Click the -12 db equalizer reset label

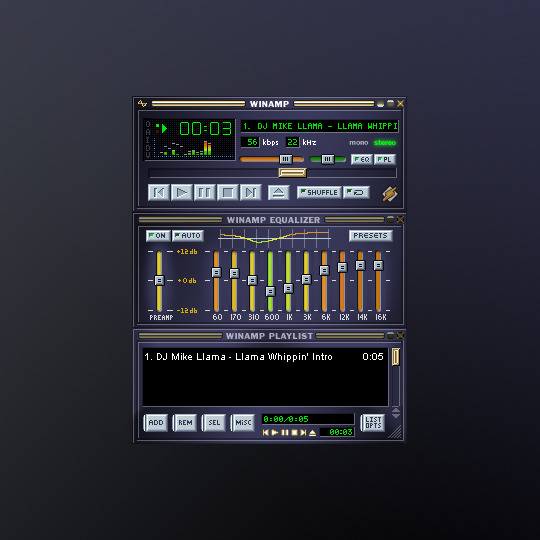click(x=187, y=311)
